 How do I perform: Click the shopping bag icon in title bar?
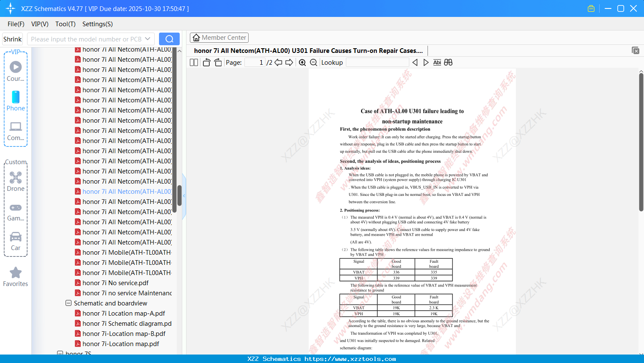[x=591, y=8]
